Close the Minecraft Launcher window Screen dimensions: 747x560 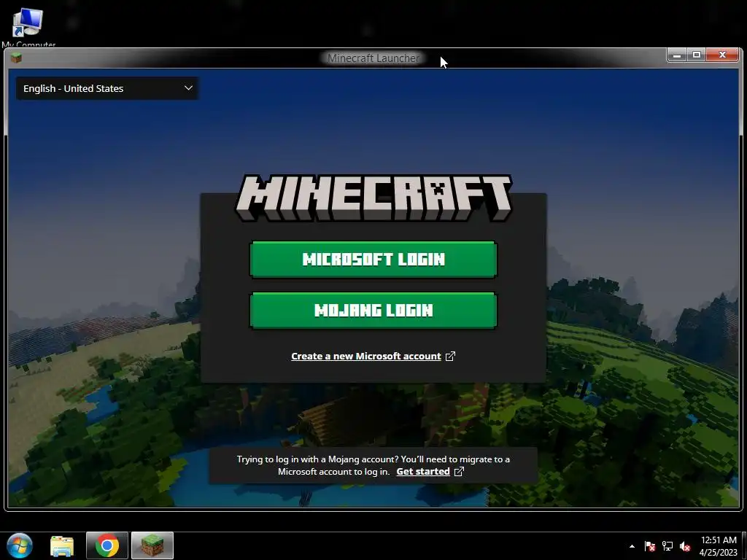click(x=723, y=55)
